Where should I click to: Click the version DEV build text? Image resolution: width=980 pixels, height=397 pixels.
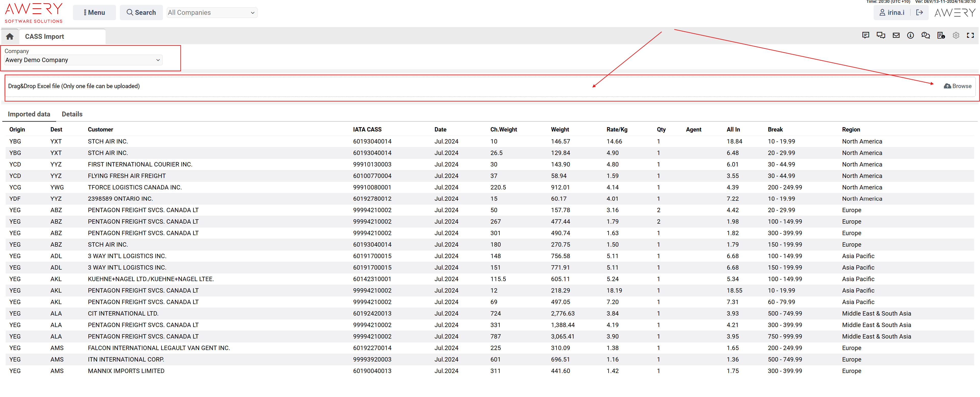coord(945,2)
